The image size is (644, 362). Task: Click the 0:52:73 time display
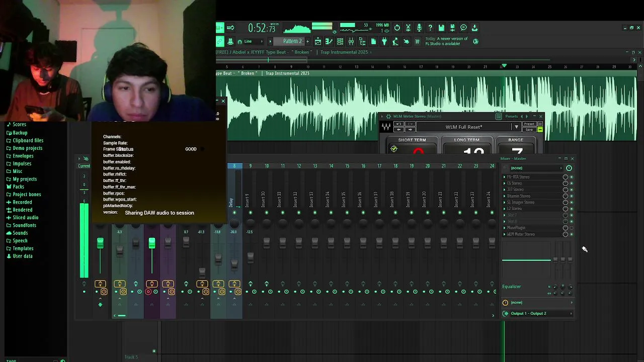pos(262,28)
